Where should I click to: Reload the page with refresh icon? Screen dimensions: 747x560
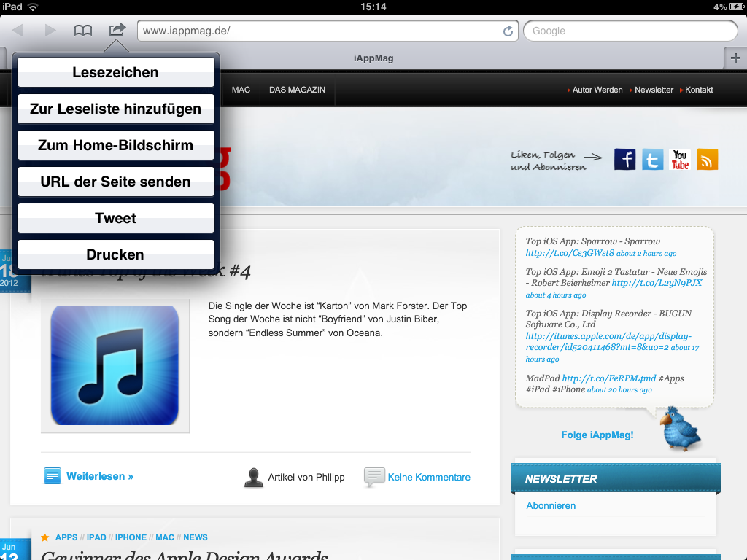(x=508, y=31)
